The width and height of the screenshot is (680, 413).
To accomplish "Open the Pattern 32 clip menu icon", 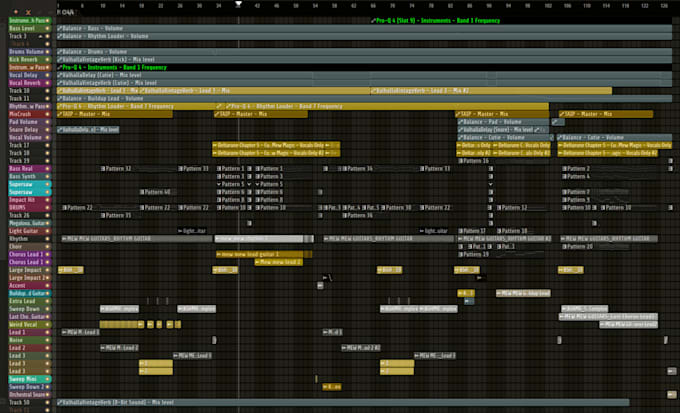I will point(103,169).
